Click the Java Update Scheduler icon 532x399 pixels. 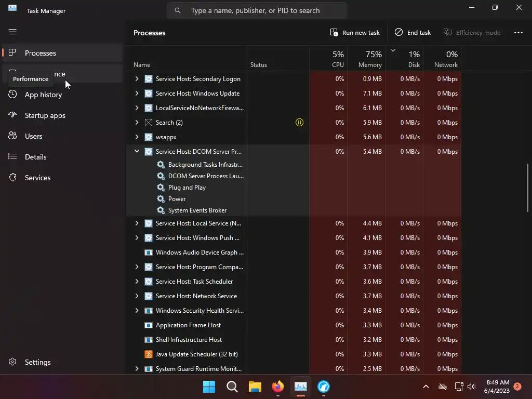pos(149,354)
